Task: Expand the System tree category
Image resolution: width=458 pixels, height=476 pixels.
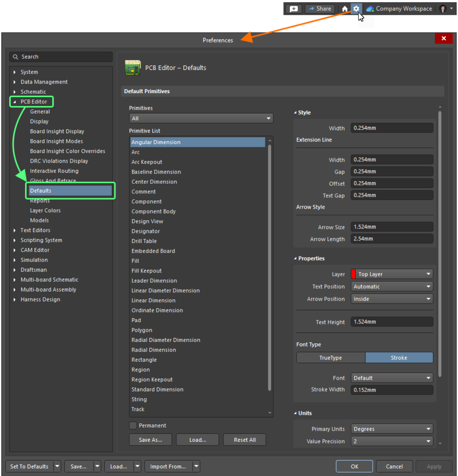Action: [15, 72]
